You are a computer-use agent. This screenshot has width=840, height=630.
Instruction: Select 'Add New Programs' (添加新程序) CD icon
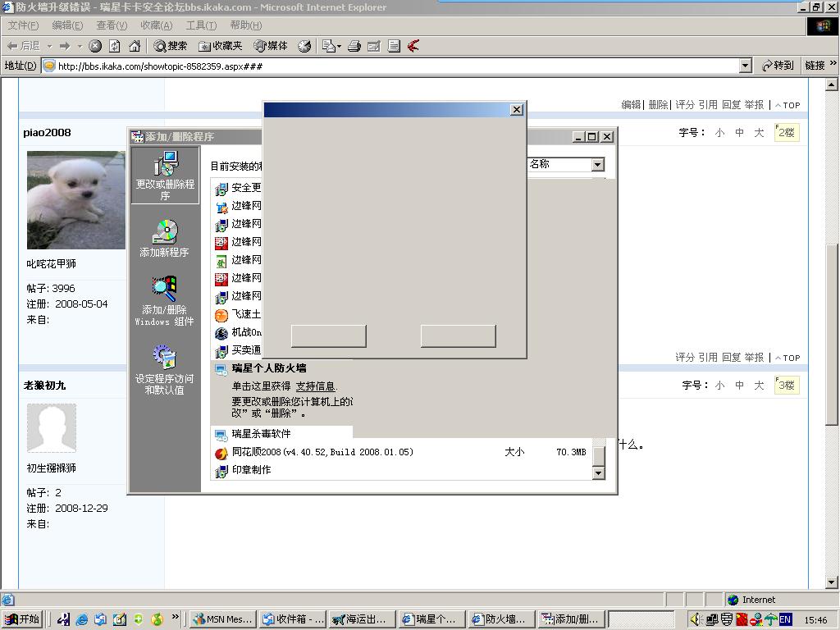[165, 239]
